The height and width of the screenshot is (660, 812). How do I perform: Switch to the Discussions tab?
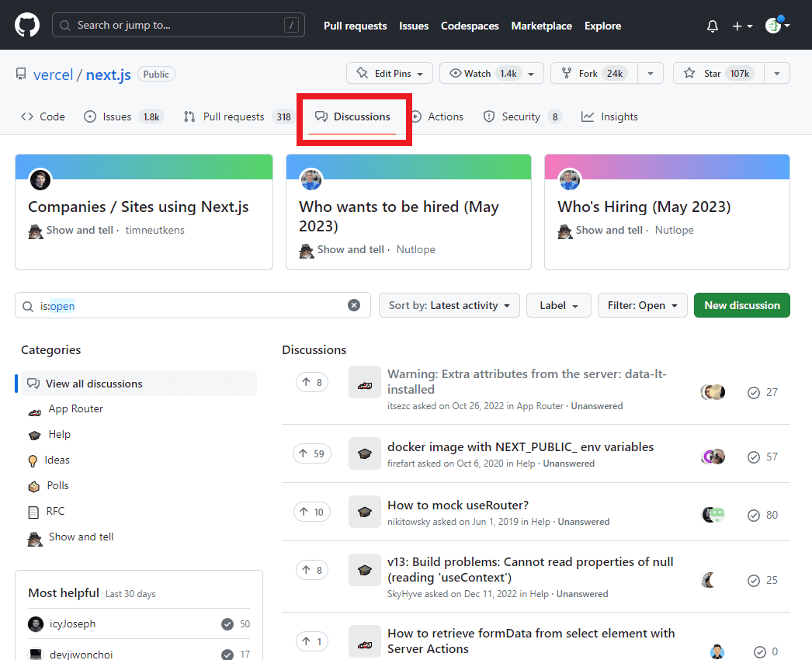354,116
